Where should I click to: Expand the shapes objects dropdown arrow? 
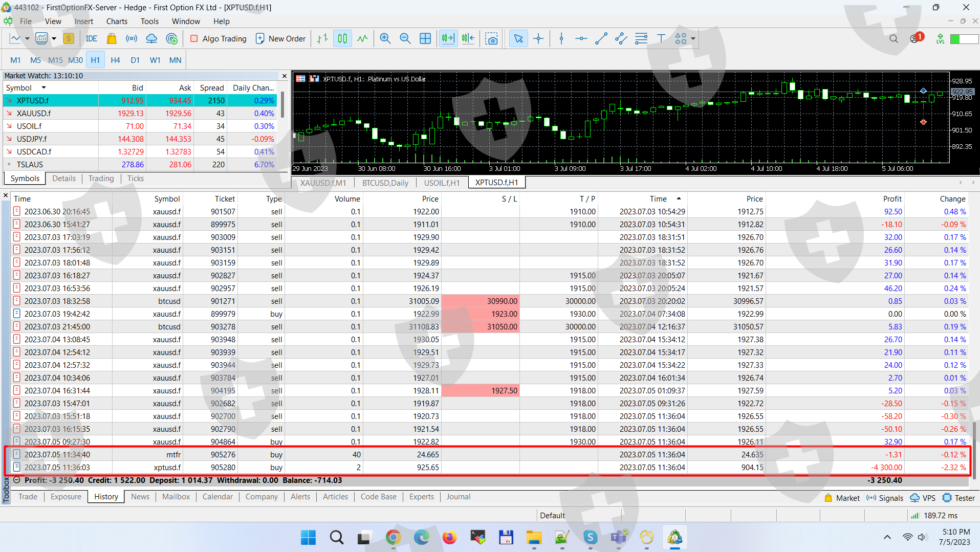point(693,39)
